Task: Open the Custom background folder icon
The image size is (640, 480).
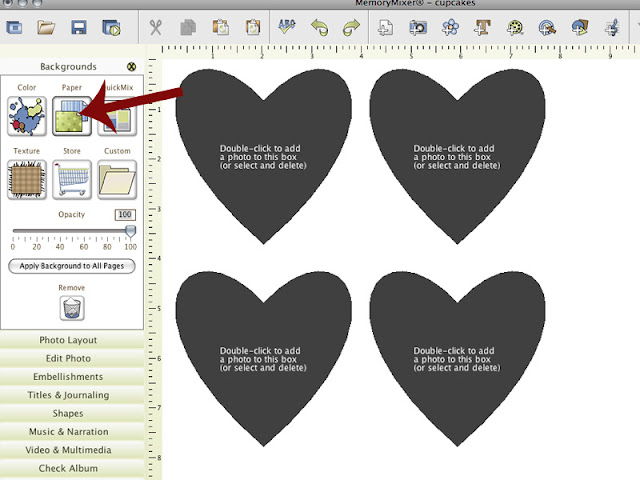Action: click(117, 180)
